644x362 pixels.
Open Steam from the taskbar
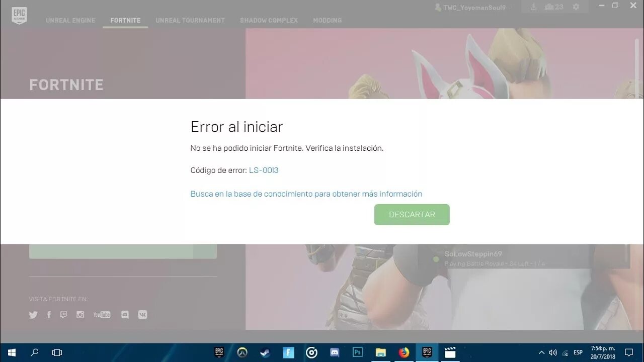tap(265, 352)
